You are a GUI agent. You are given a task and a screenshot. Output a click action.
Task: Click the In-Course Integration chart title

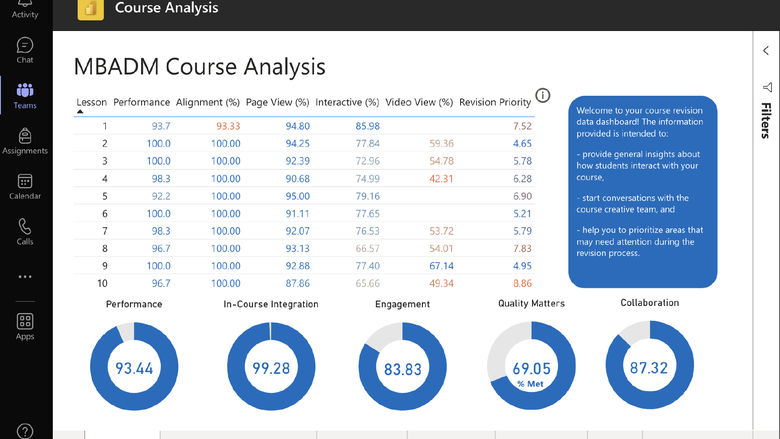pyautogui.click(x=271, y=304)
